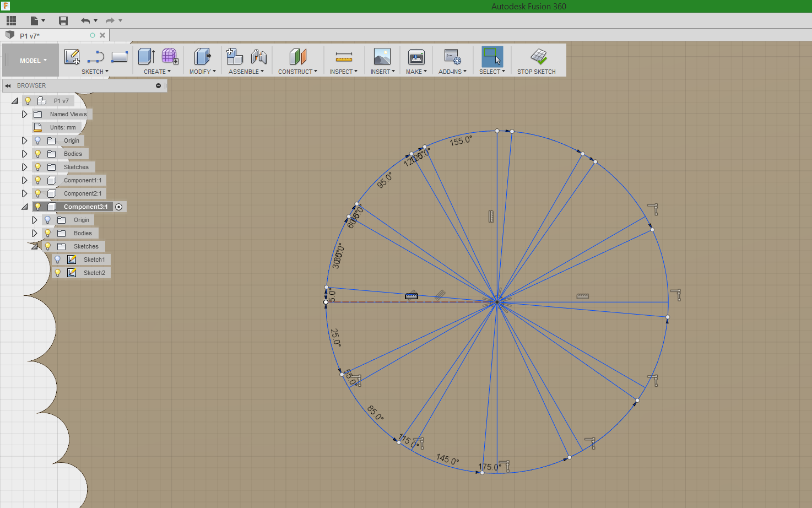Click the Insert image icon

click(x=382, y=56)
